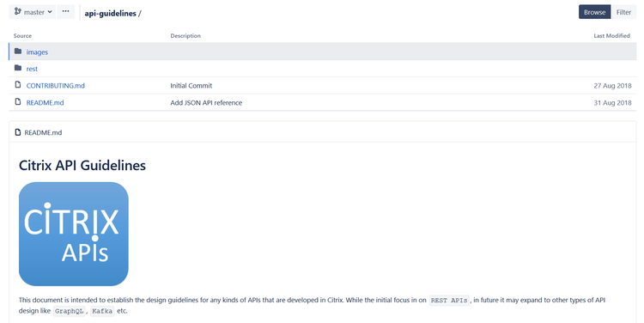Image resolution: width=644 pixels, height=323 pixels.
Task: Click the folder icon beside rest
Action: (18, 68)
